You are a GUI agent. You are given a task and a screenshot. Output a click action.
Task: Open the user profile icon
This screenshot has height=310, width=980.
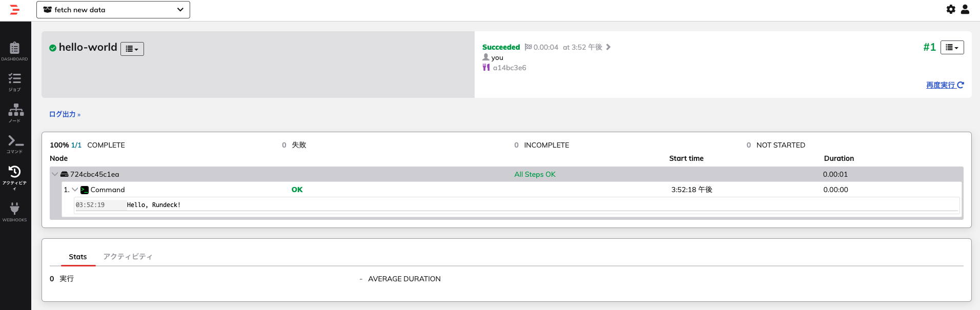965,9
